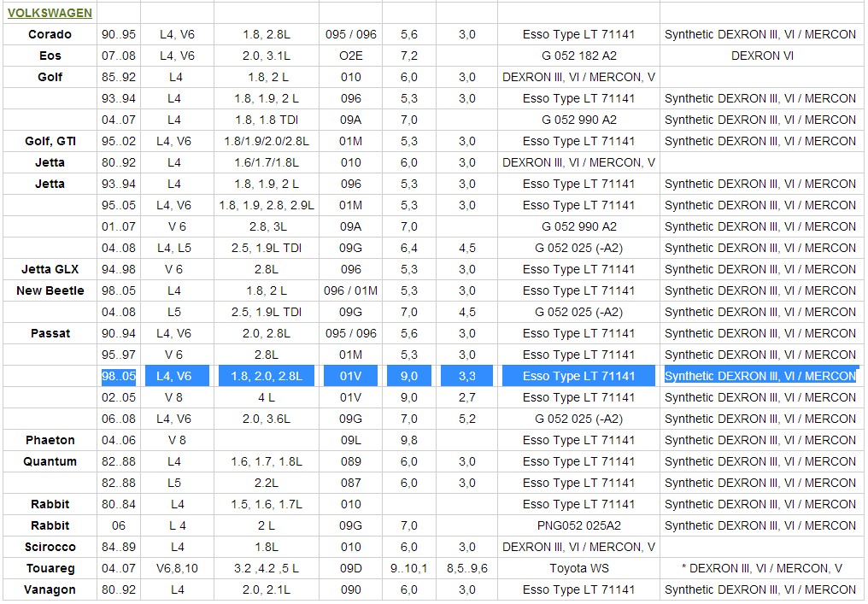868x604 pixels.
Task: Select the 090 transmission code for Vanagon
Action: click(x=350, y=589)
